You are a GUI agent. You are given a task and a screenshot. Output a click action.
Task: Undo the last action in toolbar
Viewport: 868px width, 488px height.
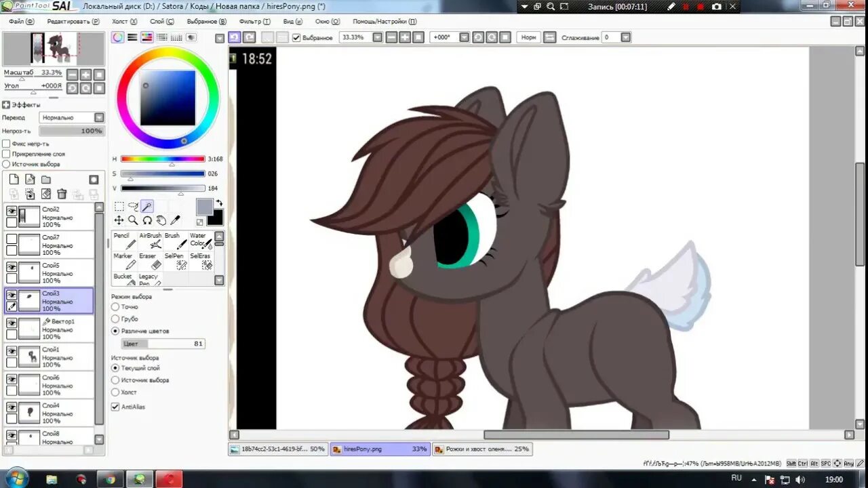(x=234, y=37)
